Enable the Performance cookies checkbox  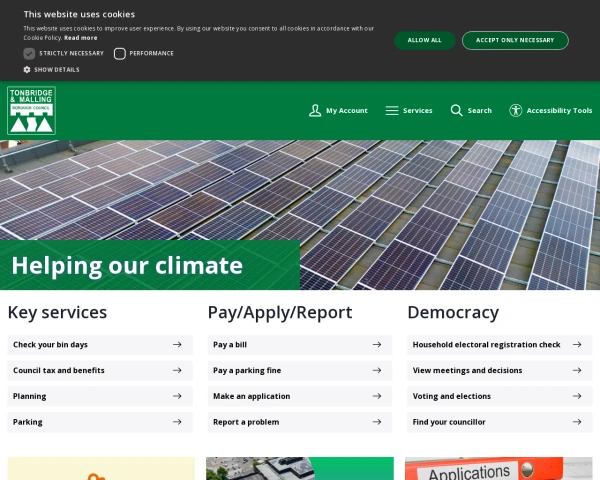(120, 53)
